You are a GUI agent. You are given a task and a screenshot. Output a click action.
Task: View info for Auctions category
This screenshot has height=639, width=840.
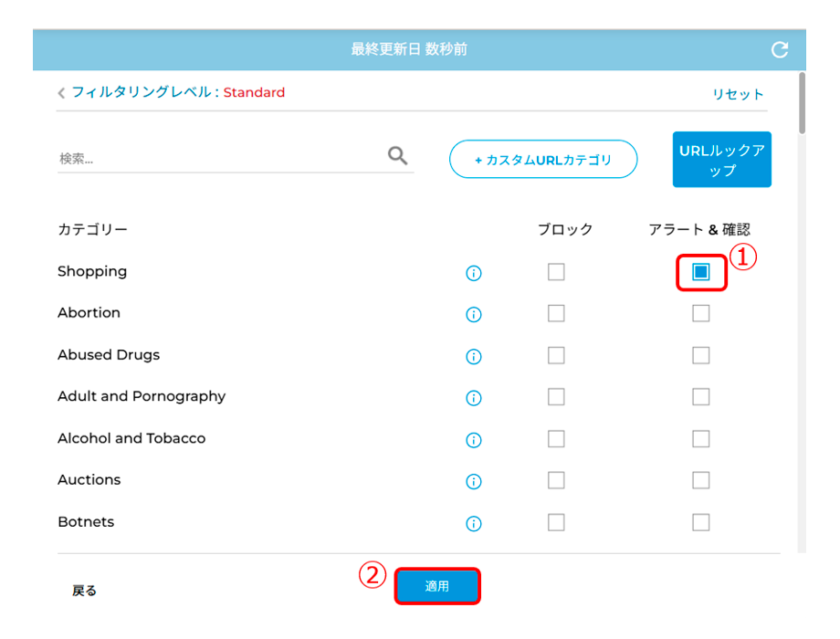click(474, 481)
